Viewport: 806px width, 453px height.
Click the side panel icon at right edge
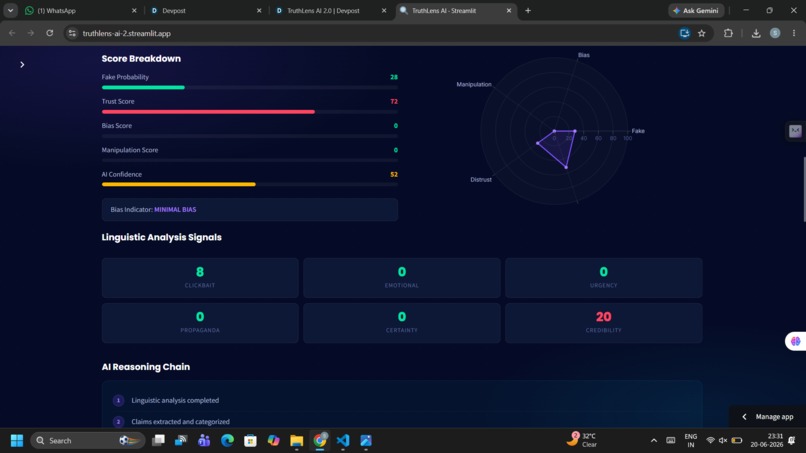795,131
